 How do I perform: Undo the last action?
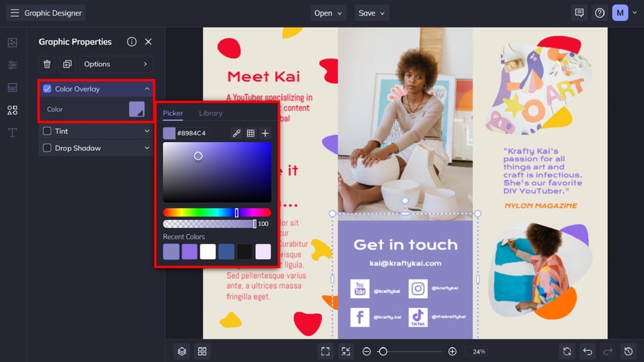[587, 351]
